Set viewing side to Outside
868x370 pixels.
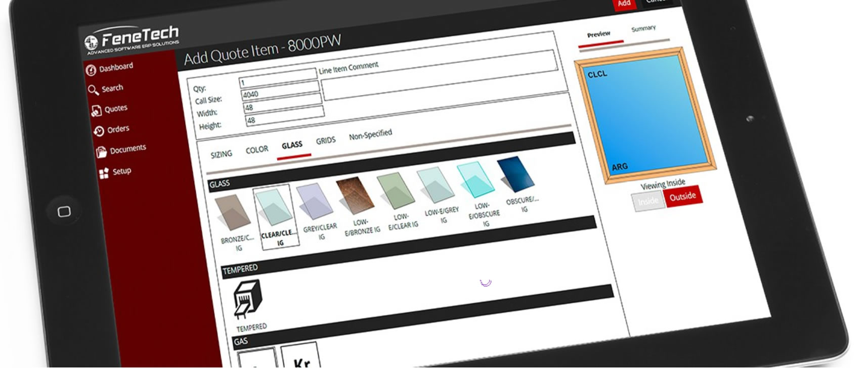pyautogui.click(x=682, y=197)
